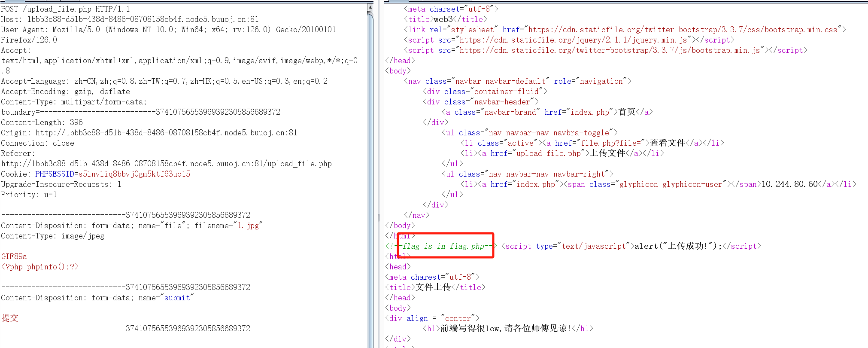Click the 'POST /upload_file.php HTTP/1.1' request line

pos(65,9)
